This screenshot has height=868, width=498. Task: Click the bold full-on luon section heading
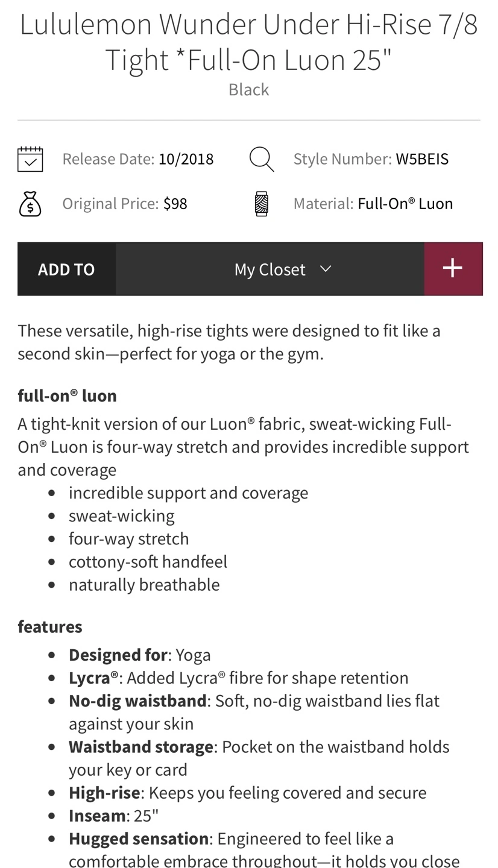click(x=68, y=396)
